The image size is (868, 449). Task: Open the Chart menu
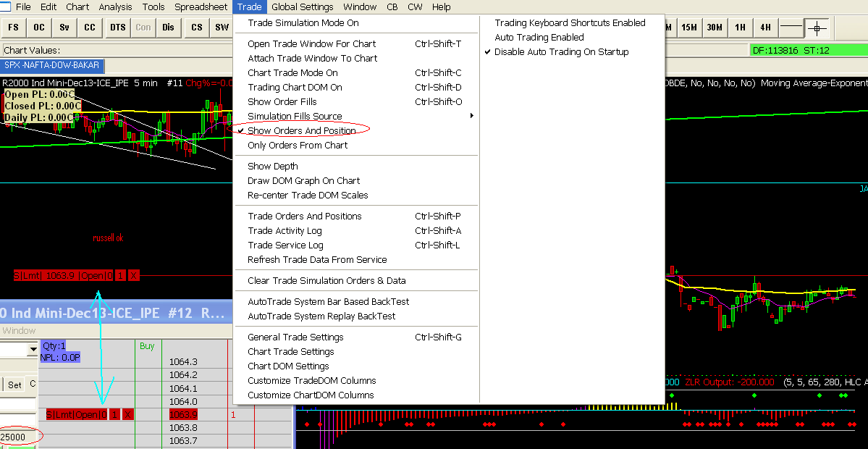point(77,7)
